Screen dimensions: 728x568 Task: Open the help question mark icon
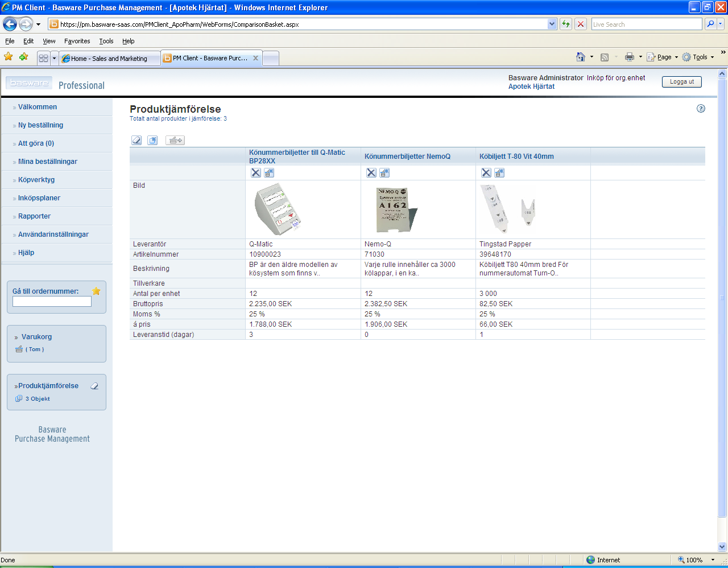pyautogui.click(x=701, y=109)
